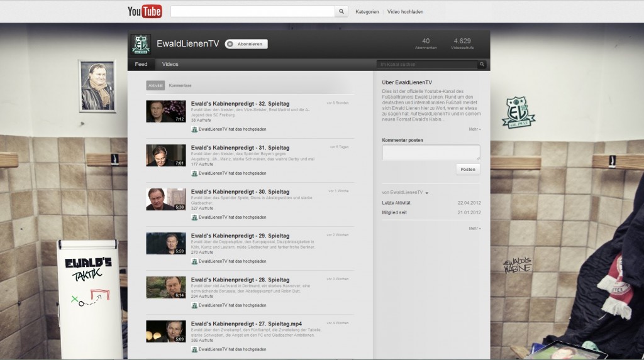Image resolution: width=644 pixels, height=360 pixels.
Task: Click Letzte Aktivität date 22.04.2012
Action: [469, 203]
